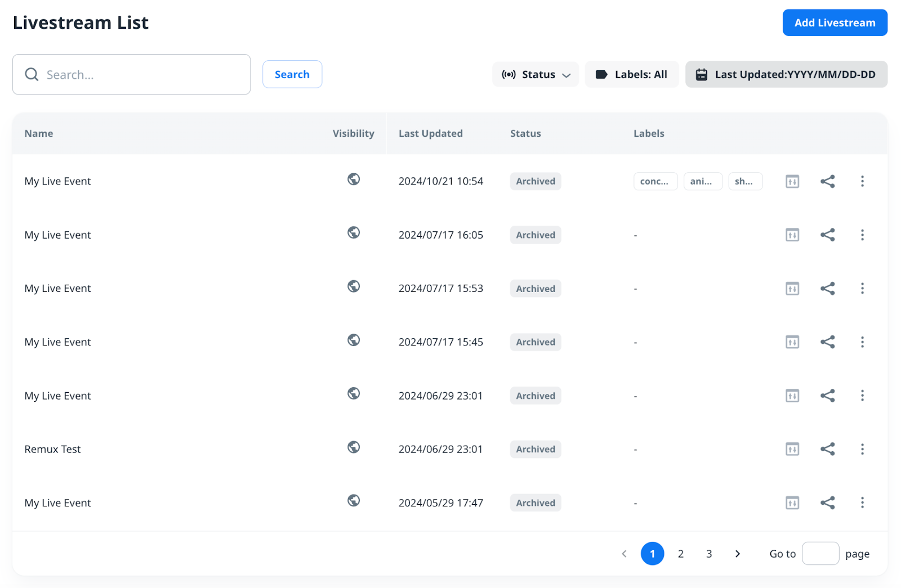Click visibility globe on 2024/05/29 event
The height and width of the screenshot is (588, 901).
tap(354, 500)
